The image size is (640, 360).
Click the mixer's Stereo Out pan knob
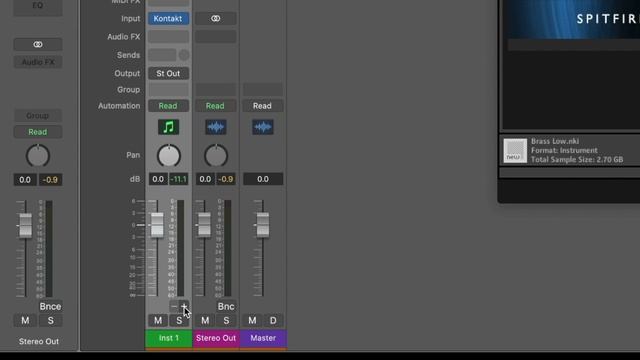(x=216, y=156)
